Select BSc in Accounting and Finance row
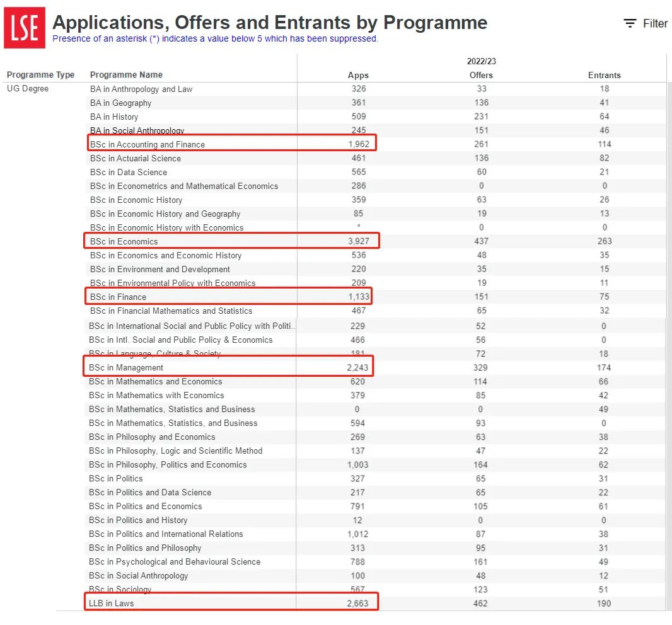 click(x=148, y=144)
